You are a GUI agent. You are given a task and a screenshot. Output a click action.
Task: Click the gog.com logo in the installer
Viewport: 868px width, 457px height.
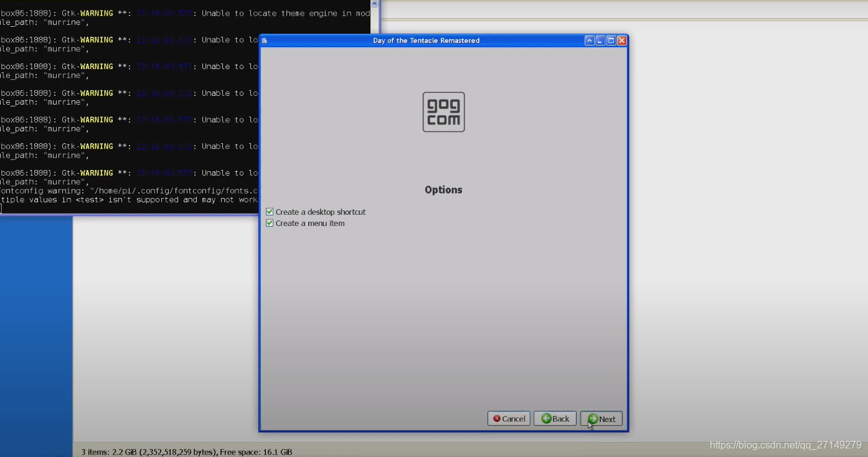(443, 112)
